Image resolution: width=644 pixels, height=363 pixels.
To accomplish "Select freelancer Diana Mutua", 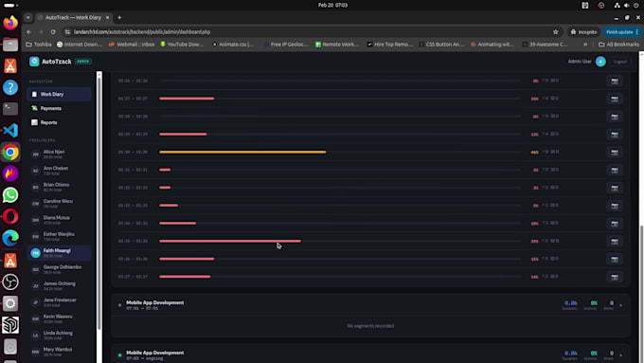I will [59, 220].
